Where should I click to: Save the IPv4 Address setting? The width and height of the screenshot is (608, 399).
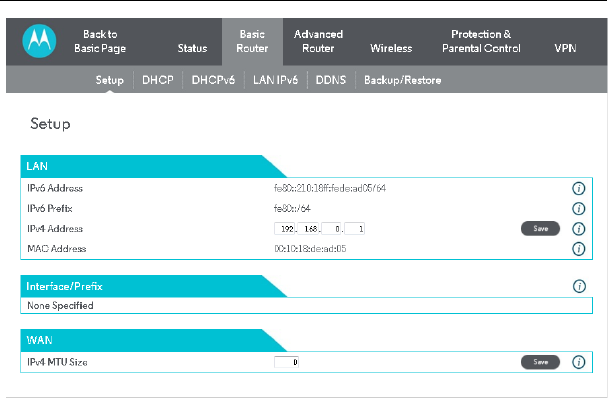tap(541, 228)
